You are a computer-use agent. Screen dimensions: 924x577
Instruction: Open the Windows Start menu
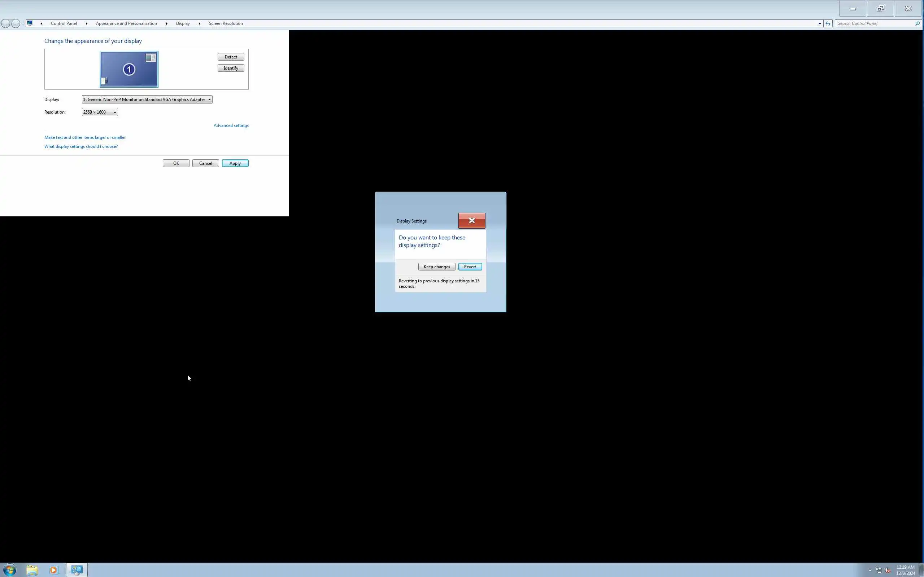click(x=9, y=570)
